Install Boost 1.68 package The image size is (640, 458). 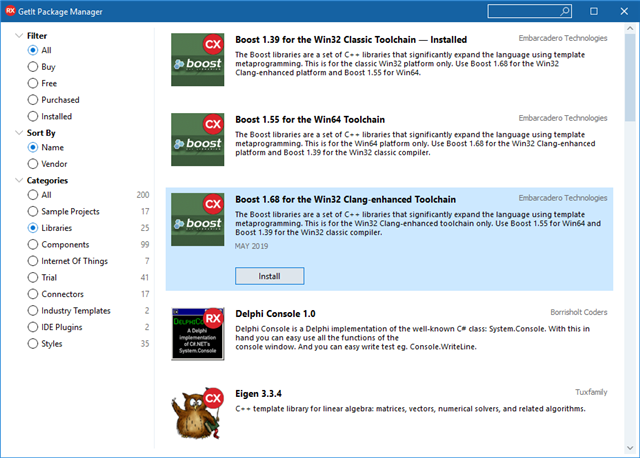pyautogui.click(x=269, y=276)
